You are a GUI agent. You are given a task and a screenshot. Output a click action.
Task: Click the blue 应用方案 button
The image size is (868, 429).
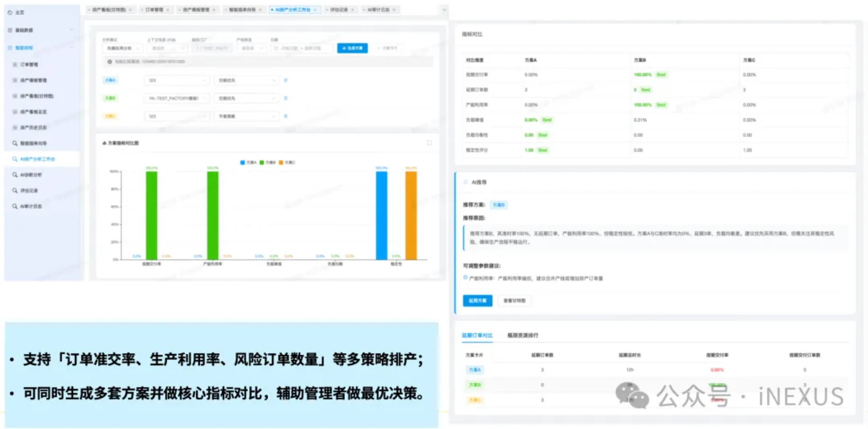tap(477, 300)
